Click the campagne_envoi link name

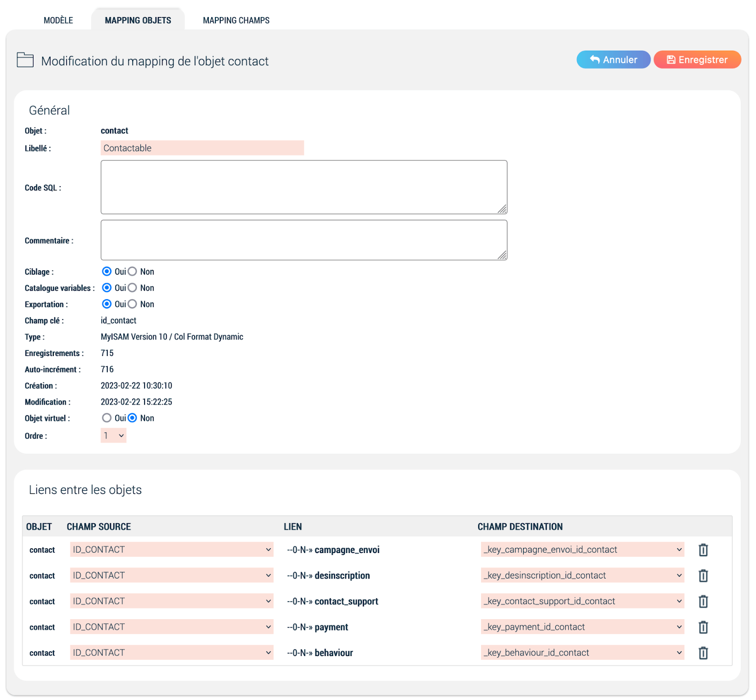pos(347,550)
